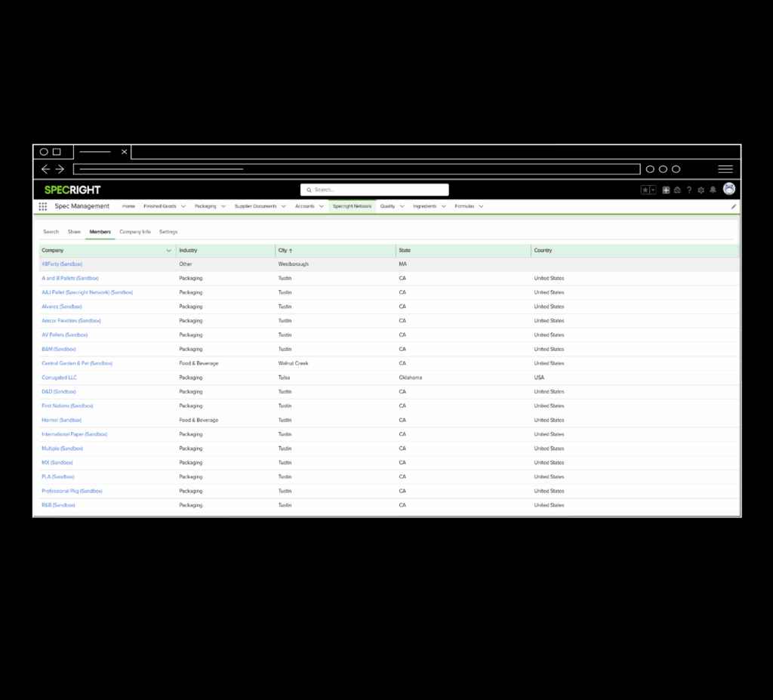Expand the Finished Goods tab chevron
773x700 pixels.
[183, 207]
